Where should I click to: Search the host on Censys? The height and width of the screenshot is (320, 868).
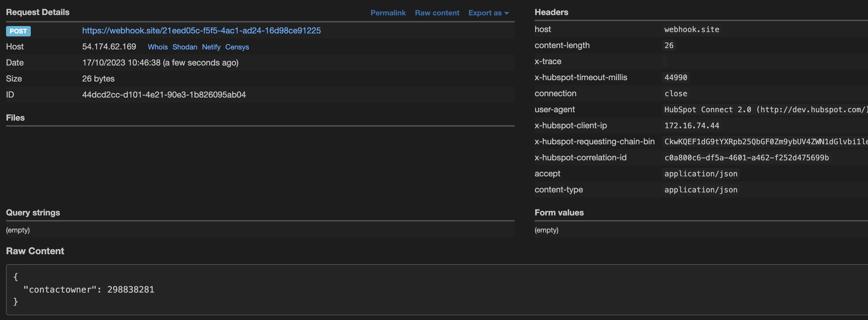[x=237, y=47]
